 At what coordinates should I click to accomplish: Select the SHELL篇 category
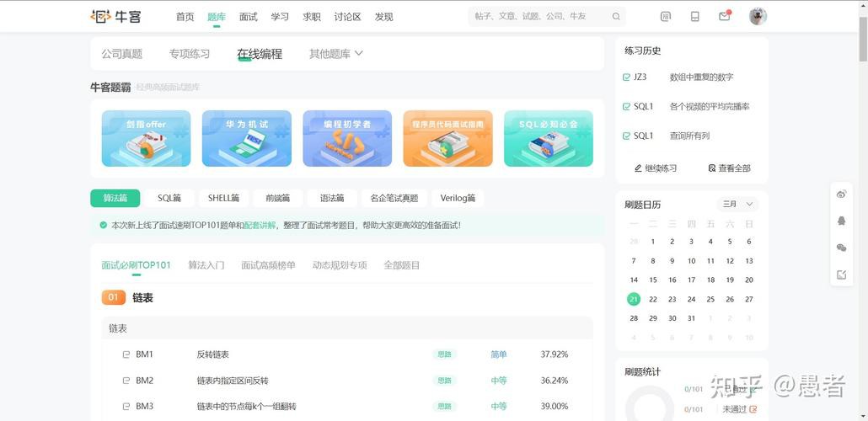[x=223, y=198]
